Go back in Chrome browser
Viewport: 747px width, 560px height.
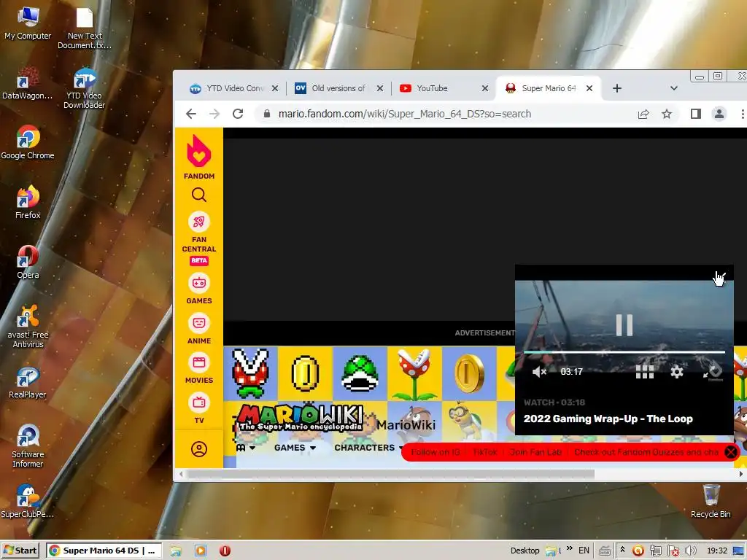[x=191, y=114]
